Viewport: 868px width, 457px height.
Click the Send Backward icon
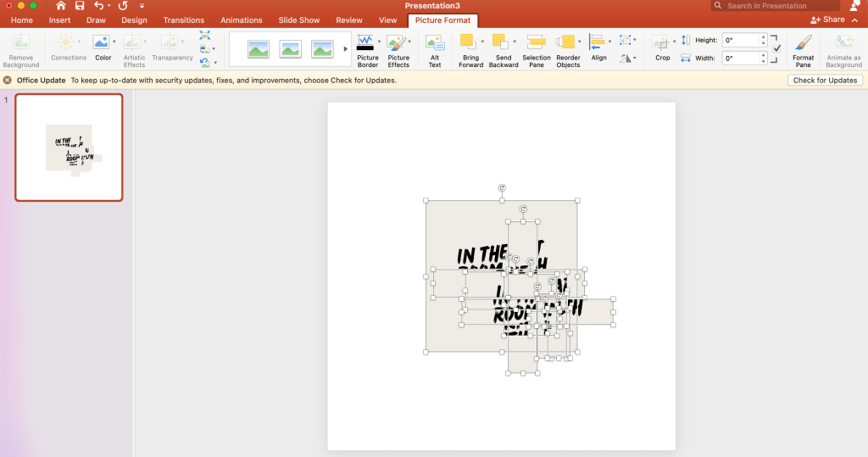[500, 42]
